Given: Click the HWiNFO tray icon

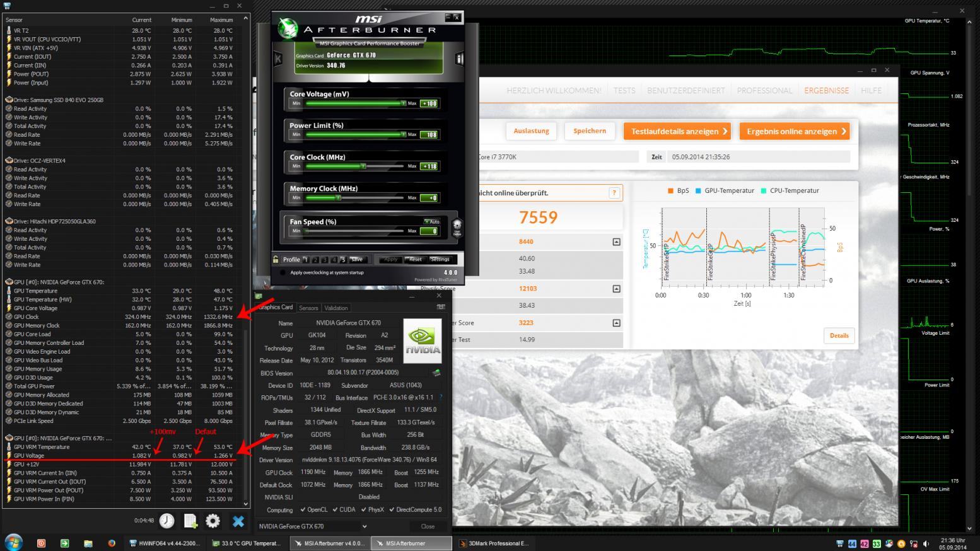Looking at the screenshot, I should pyautogui.click(x=840, y=543).
